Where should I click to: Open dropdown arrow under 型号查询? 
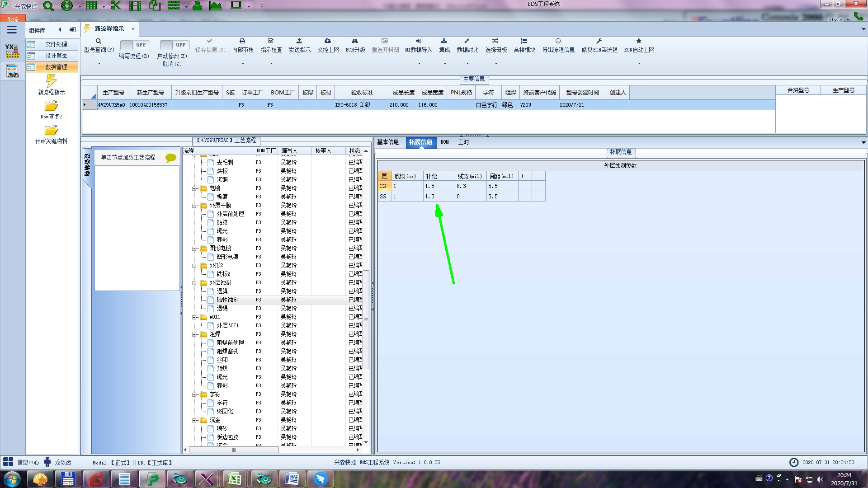(99, 64)
